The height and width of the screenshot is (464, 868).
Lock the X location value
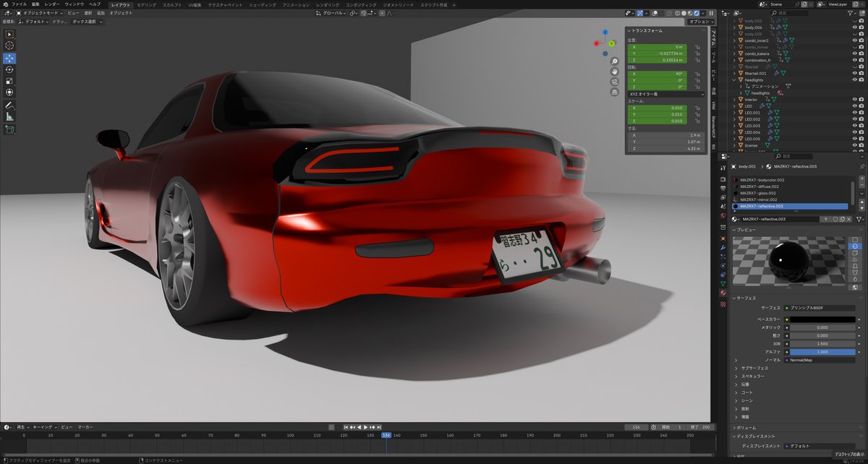tap(696, 46)
